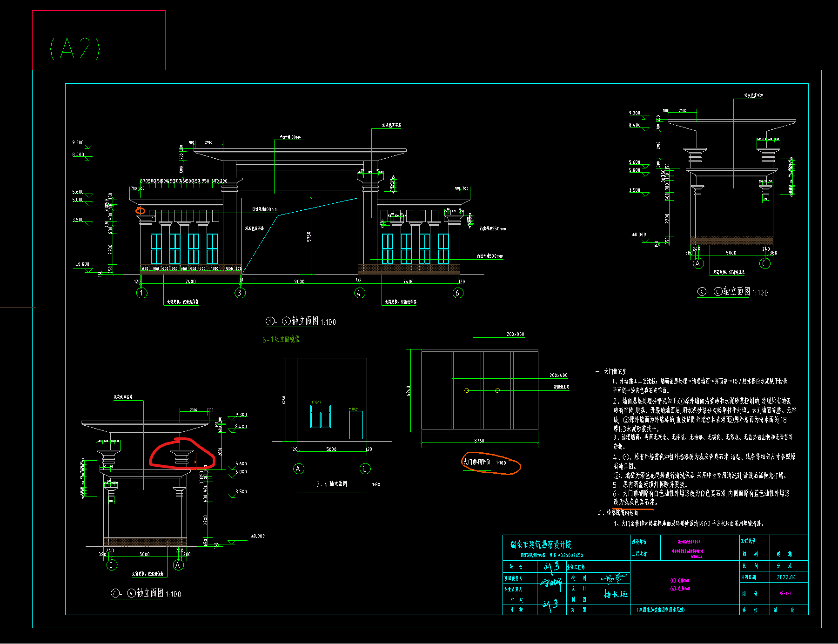Select note 3、清理墙面 first line

[x=703, y=437]
